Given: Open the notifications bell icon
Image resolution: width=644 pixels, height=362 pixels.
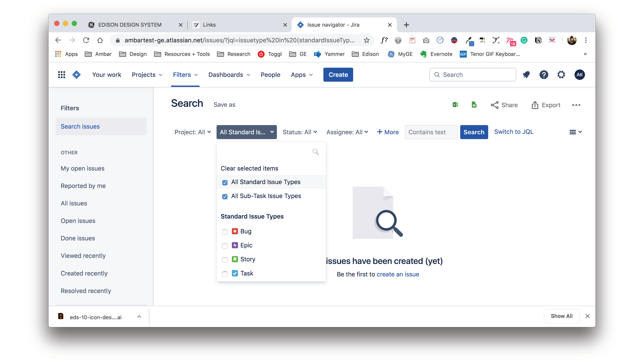Looking at the screenshot, I should [x=526, y=75].
